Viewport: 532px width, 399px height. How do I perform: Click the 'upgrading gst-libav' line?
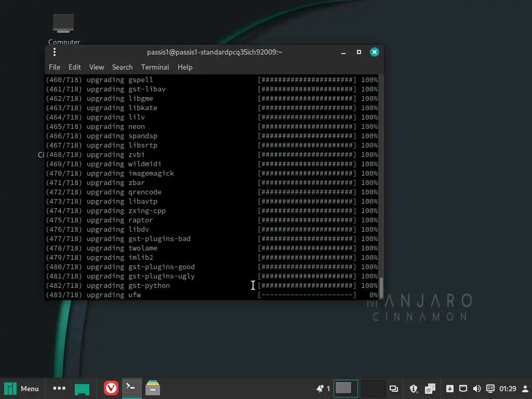(212, 89)
